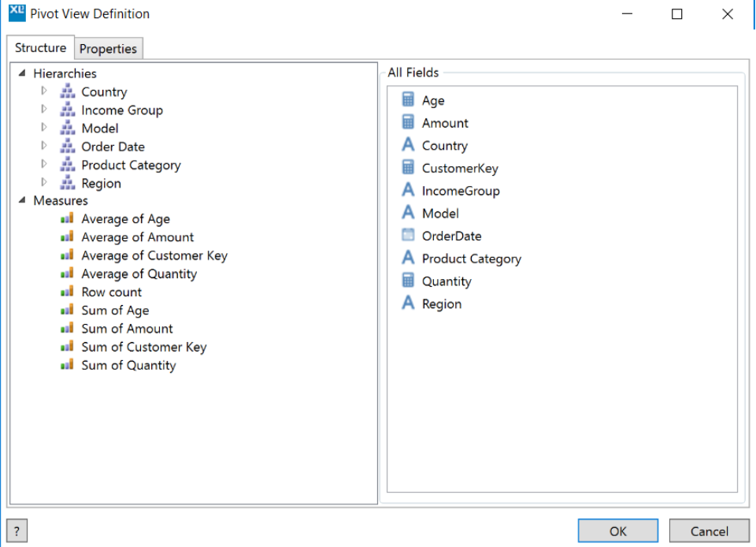The image size is (756, 547).
Task: Click the OrderDate date field icon
Action: pyautogui.click(x=409, y=236)
